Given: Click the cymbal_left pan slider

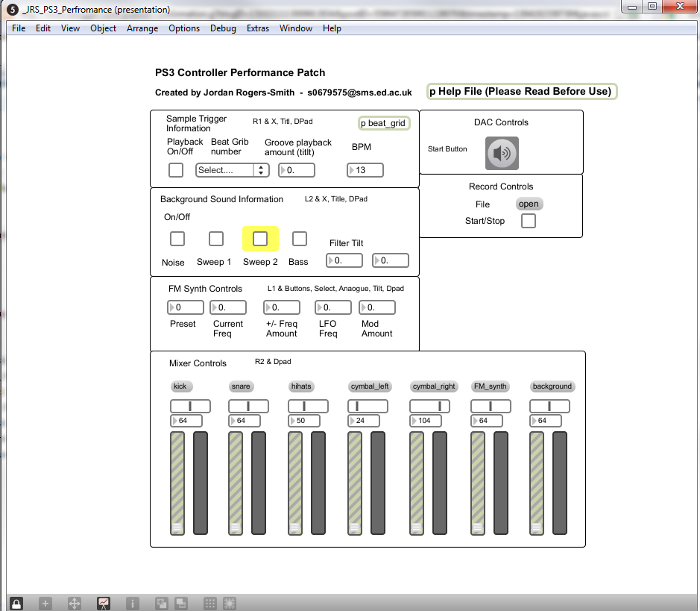Looking at the screenshot, I should pyautogui.click(x=368, y=406).
